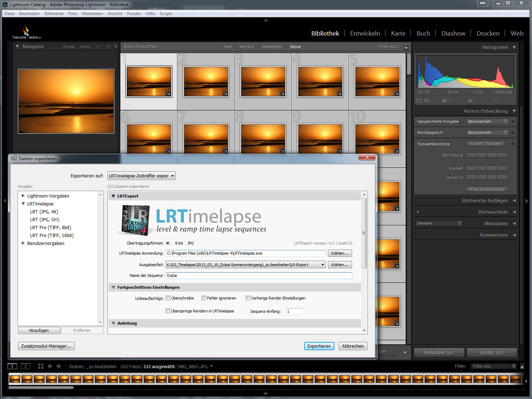Screen dimensions: 532x399
Task: Click the filmstrip filter switch icon
Action: [x=522, y=366]
